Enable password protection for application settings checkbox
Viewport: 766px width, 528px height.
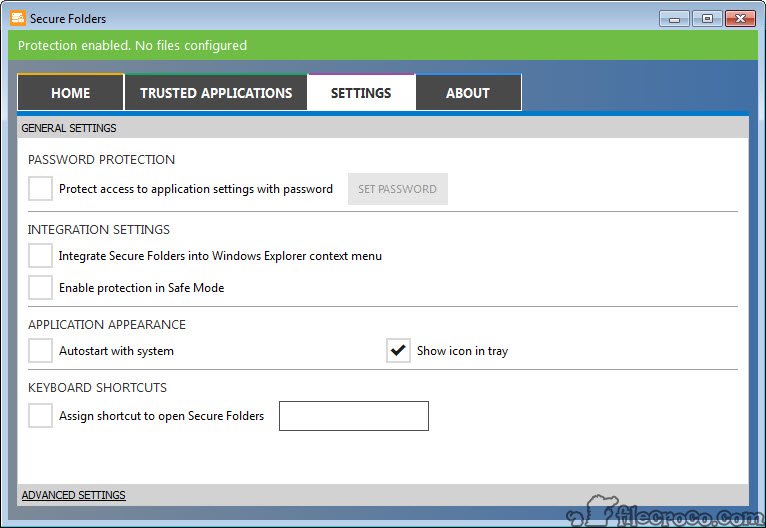coord(40,189)
